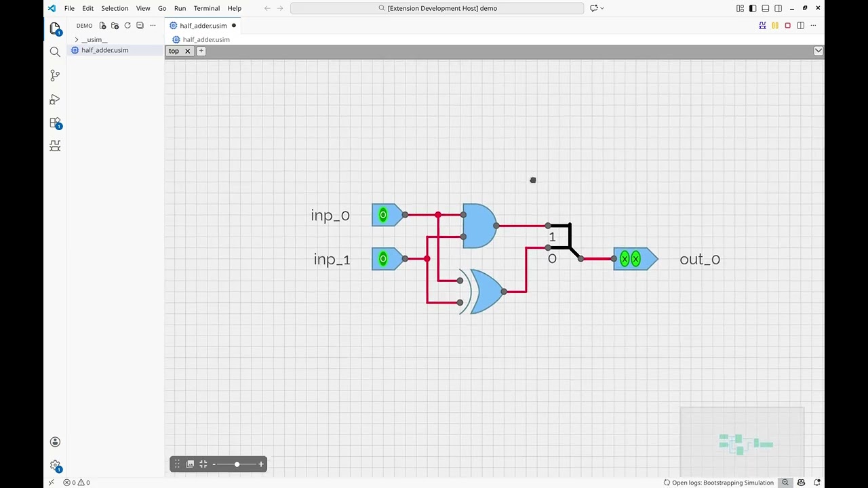868x488 pixels.
Task: Select the XOR gate
Action: pyautogui.click(x=481, y=291)
